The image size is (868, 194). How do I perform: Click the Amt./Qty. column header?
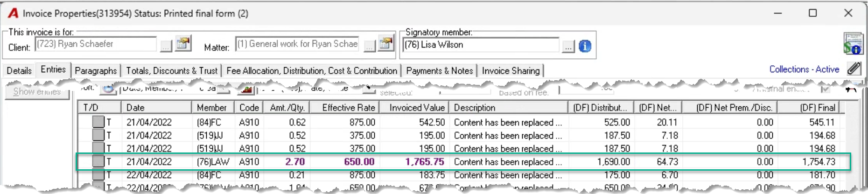(x=287, y=108)
